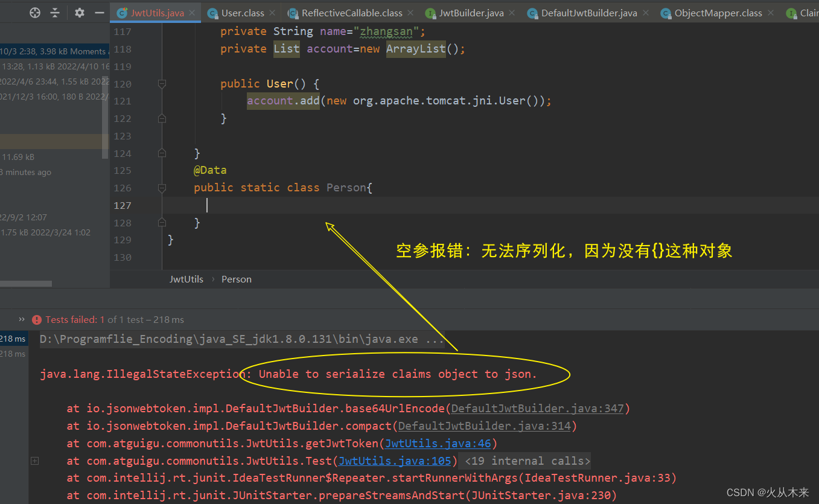Close the JwtUtils.java tab
The image size is (819, 504).
coord(193,13)
